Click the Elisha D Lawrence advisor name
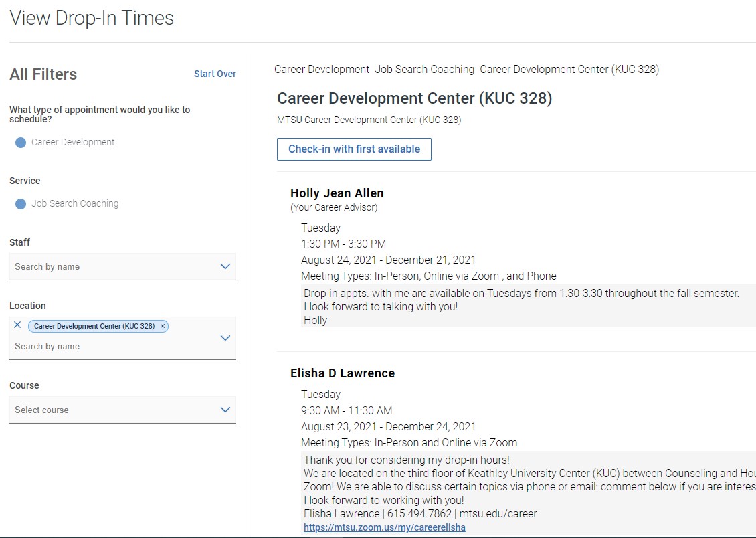The width and height of the screenshot is (756, 538). 342,373
